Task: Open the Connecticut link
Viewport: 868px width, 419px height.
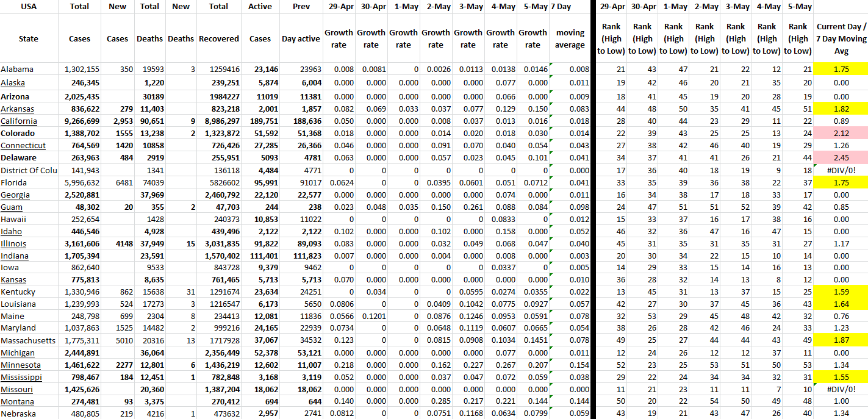Action: click(23, 145)
